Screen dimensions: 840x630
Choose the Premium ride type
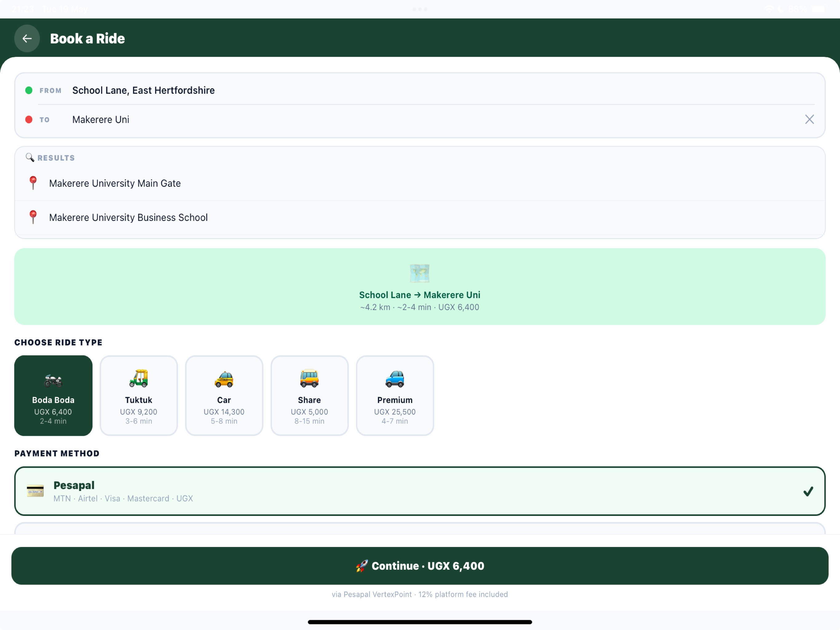(395, 396)
